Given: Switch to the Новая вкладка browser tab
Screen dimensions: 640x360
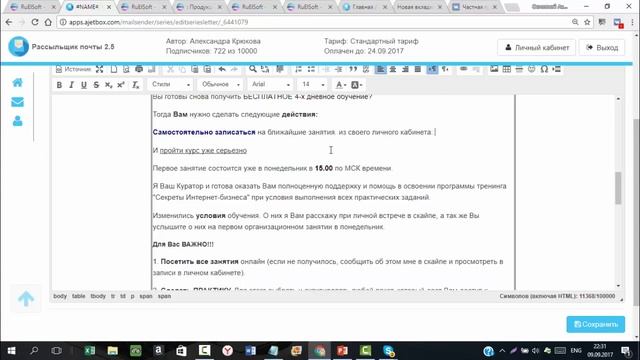Looking at the screenshot, I should tap(420, 7).
